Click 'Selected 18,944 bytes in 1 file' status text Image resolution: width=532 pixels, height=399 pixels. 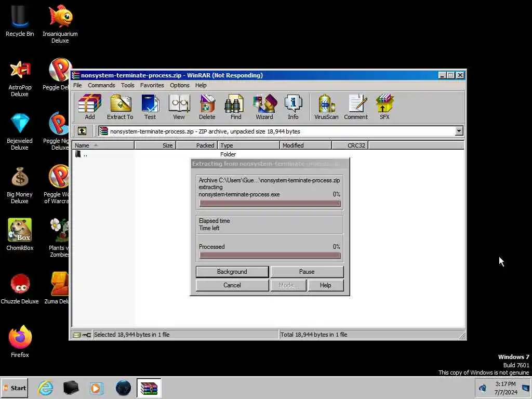click(x=131, y=335)
